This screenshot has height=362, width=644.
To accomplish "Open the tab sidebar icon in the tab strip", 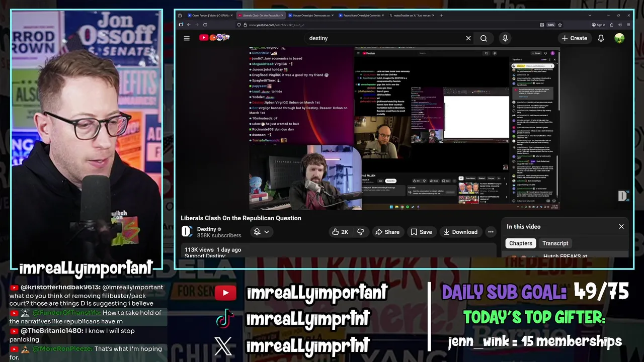I will (180, 16).
